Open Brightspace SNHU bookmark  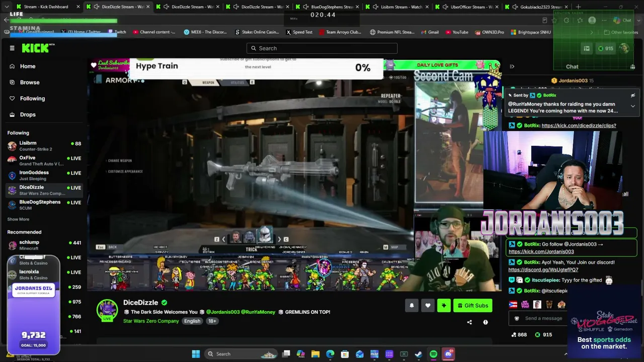pos(530,32)
